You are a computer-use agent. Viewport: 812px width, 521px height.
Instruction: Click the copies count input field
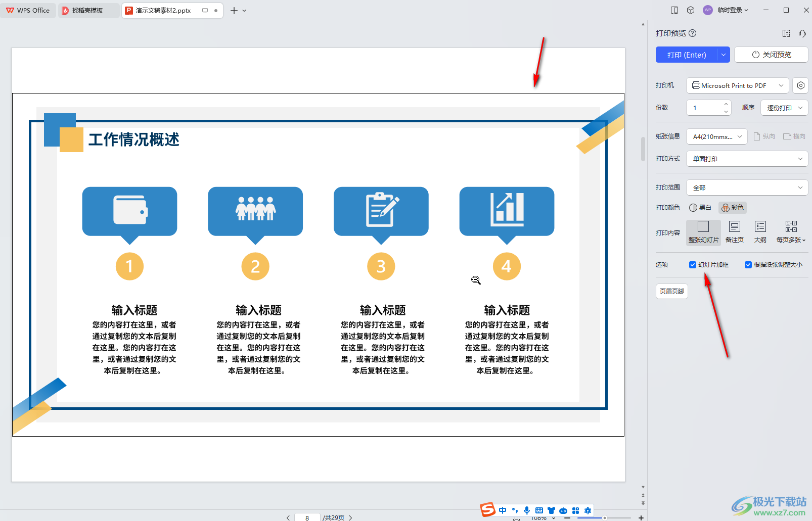[x=704, y=108]
